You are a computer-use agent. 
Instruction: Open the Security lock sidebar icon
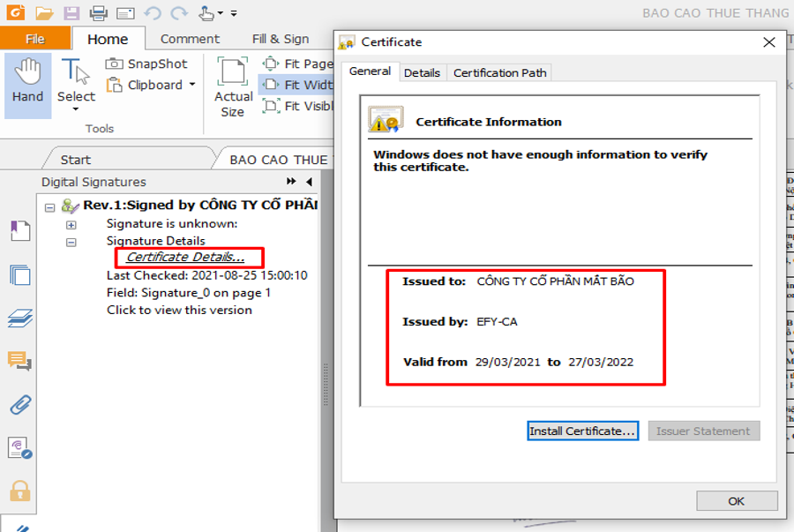[x=20, y=491]
